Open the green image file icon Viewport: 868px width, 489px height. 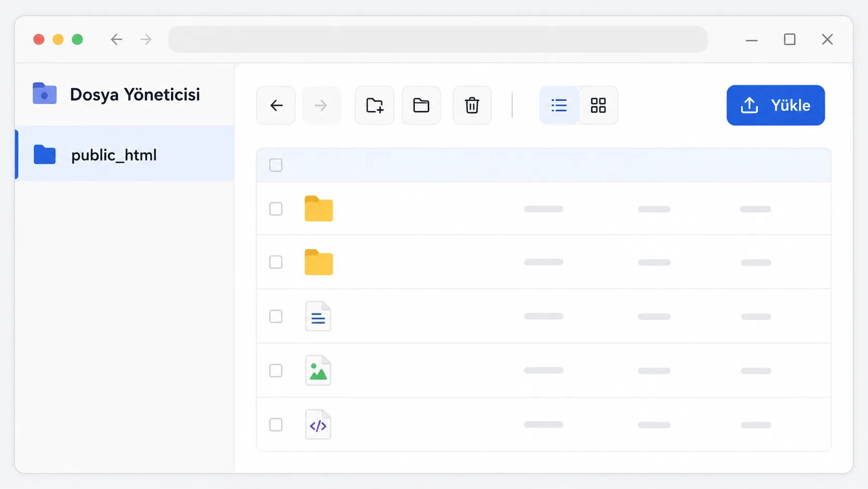[318, 370]
